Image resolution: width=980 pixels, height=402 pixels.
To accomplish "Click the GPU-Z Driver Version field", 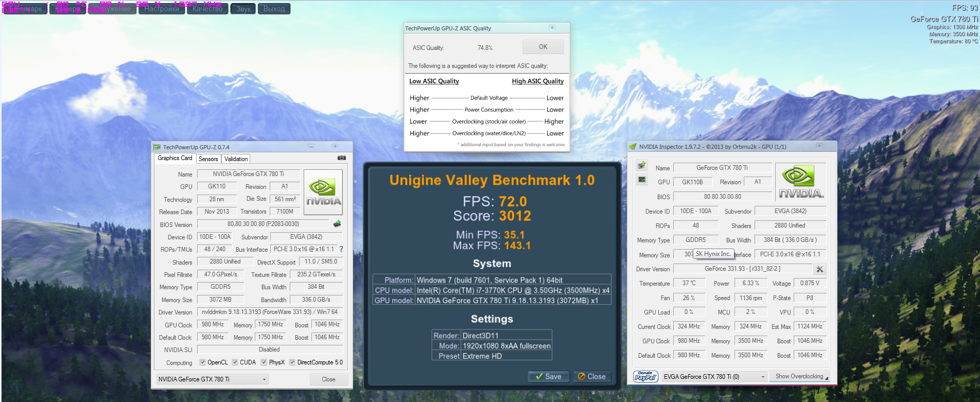I will [x=270, y=312].
